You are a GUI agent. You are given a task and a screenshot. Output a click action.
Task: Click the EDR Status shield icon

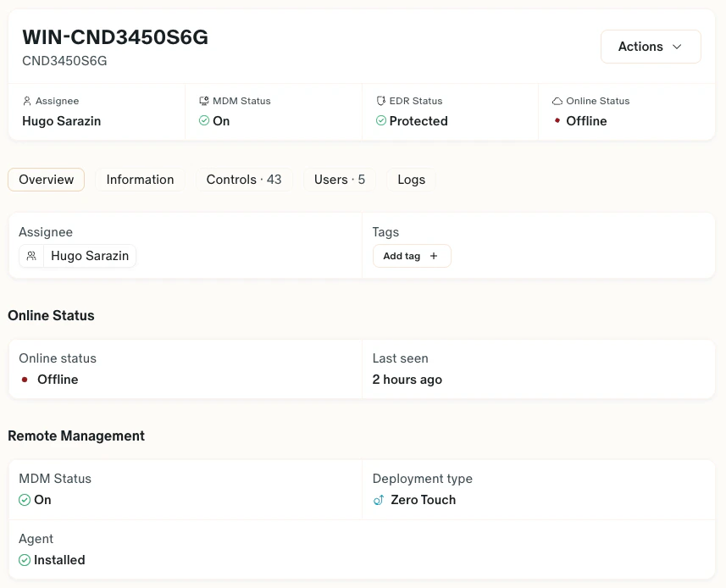(381, 100)
